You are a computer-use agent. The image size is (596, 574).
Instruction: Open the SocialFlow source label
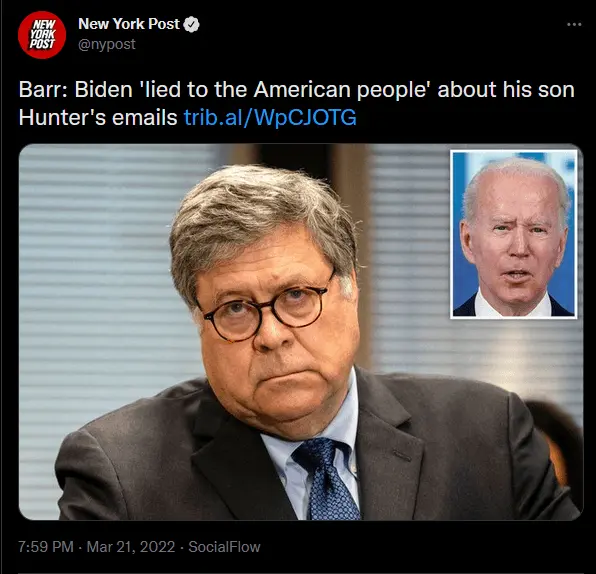tap(224, 547)
